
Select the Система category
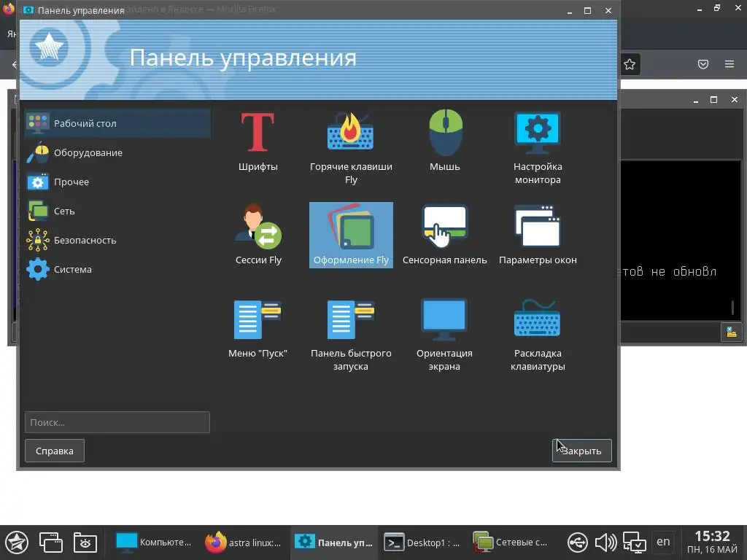coord(117,269)
